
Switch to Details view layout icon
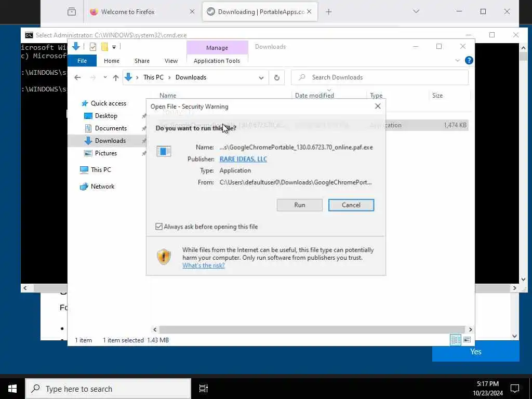pos(455,340)
